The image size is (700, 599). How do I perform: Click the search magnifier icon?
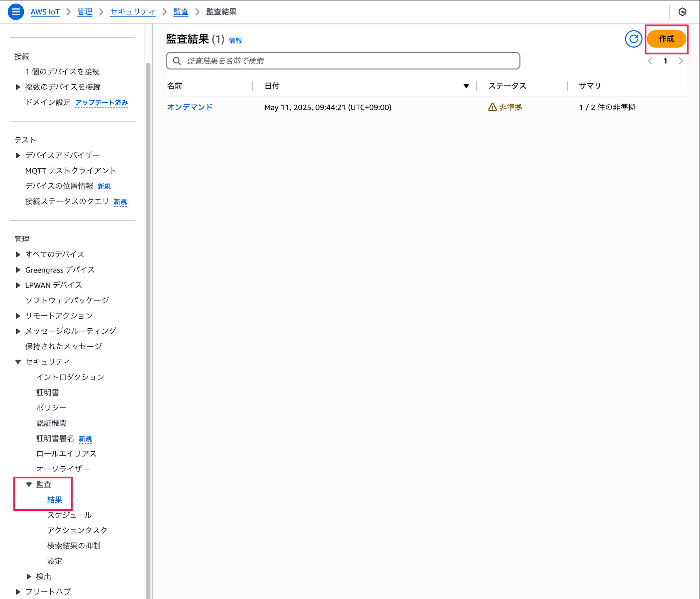(x=177, y=61)
